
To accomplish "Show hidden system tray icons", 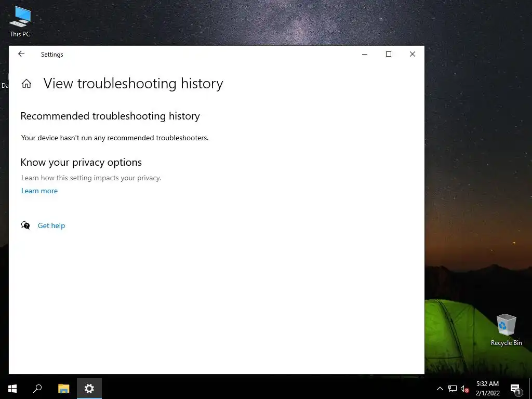I will click(440, 389).
